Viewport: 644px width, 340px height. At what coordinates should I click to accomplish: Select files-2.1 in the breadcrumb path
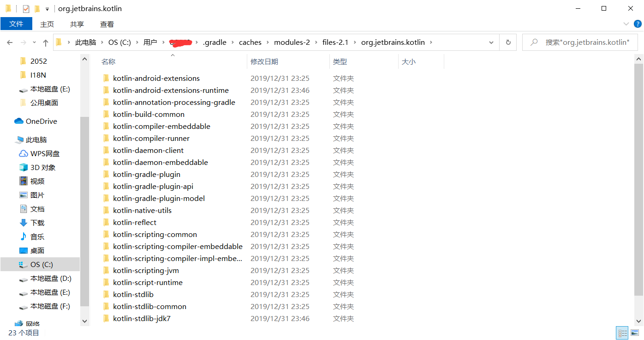[x=335, y=42]
